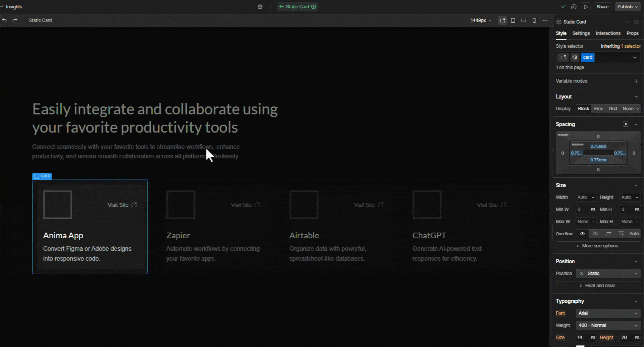Set overflow to scroll icon
Screen dimensions: 644x347
click(x=621, y=234)
